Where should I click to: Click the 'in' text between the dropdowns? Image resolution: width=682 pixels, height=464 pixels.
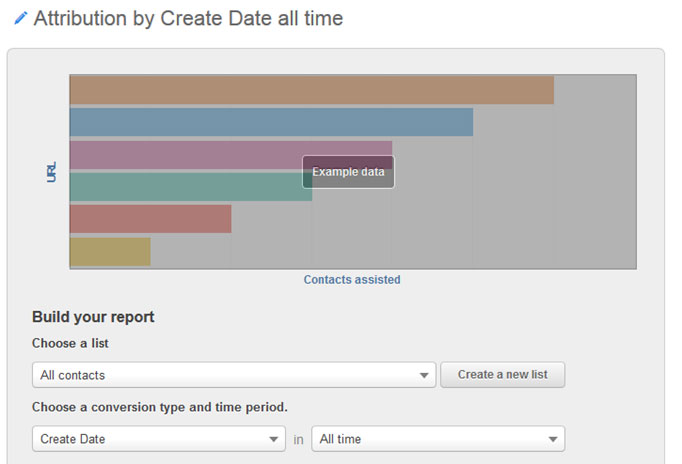click(298, 439)
